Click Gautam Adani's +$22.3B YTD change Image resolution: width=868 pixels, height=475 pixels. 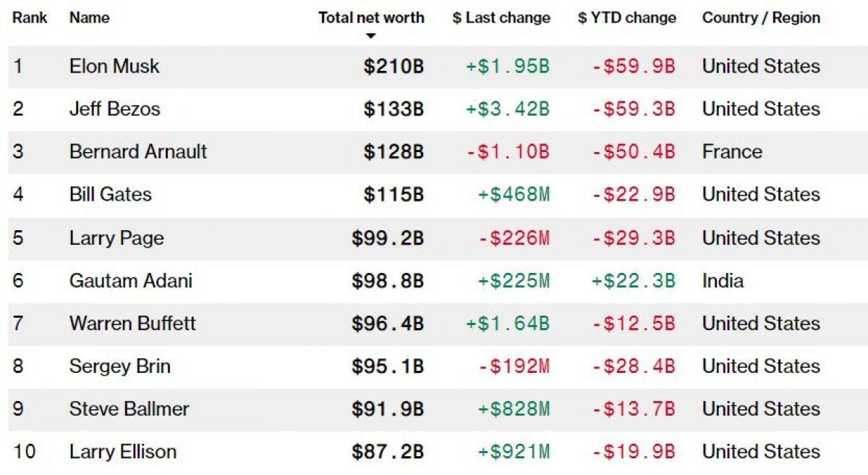634,281
